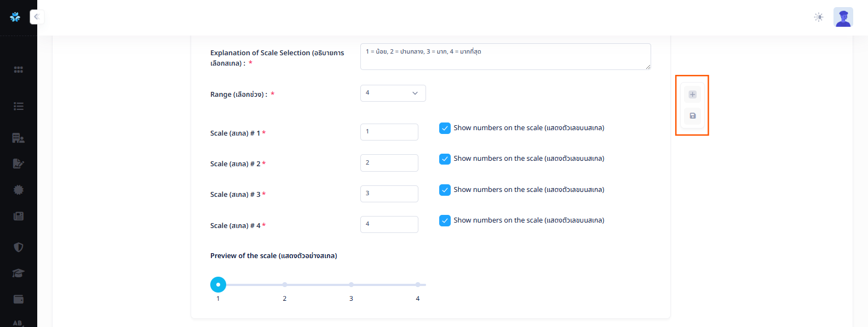Image resolution: width=868 pixels, height=327 pixels.
Task: Collapse the sidebar with chevron button
Action: 37,17
